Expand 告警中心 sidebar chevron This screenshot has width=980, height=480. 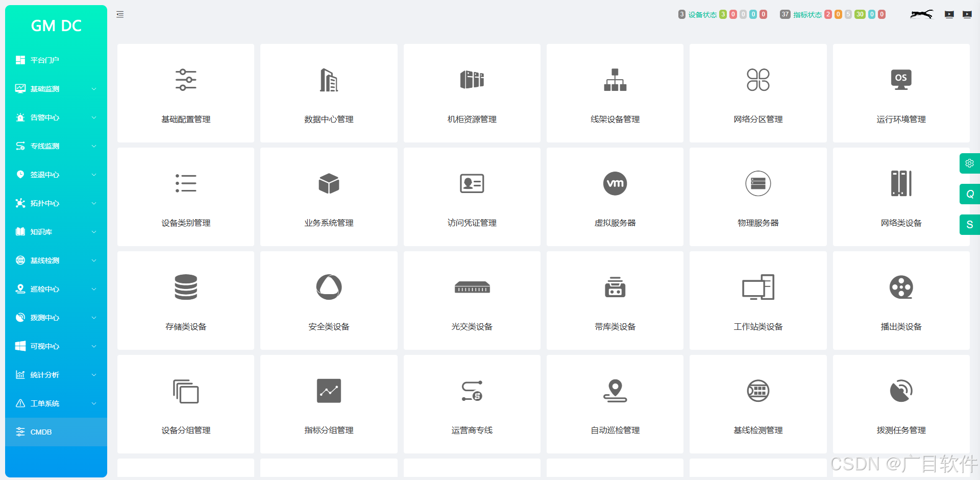(x=94, y=117)
